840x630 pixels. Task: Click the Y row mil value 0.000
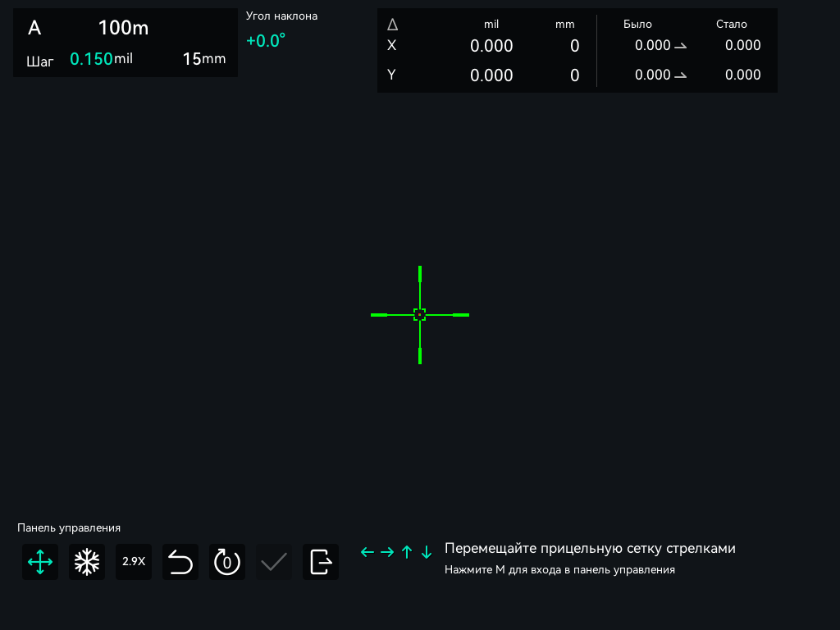coord(492,75)
